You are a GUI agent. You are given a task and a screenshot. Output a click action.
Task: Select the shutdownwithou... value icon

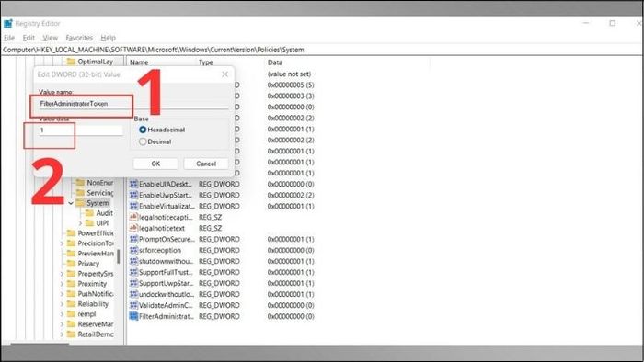[x=133, y=261]
